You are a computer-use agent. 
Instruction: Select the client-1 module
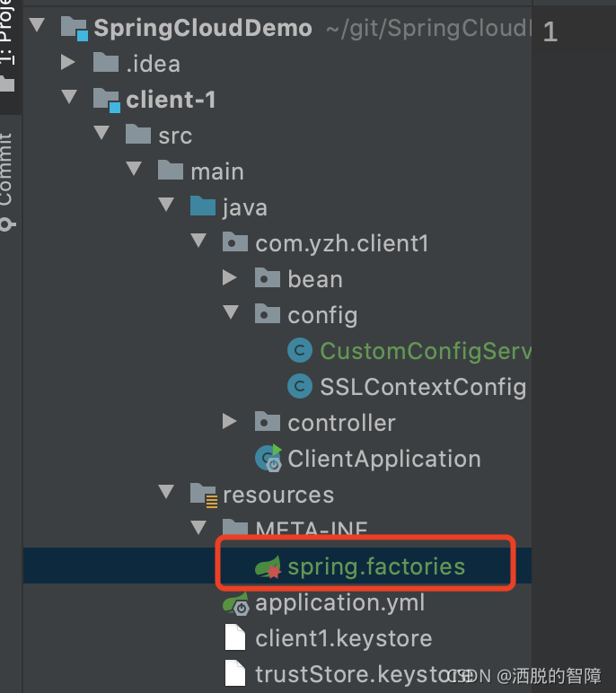tap(171, 100)
